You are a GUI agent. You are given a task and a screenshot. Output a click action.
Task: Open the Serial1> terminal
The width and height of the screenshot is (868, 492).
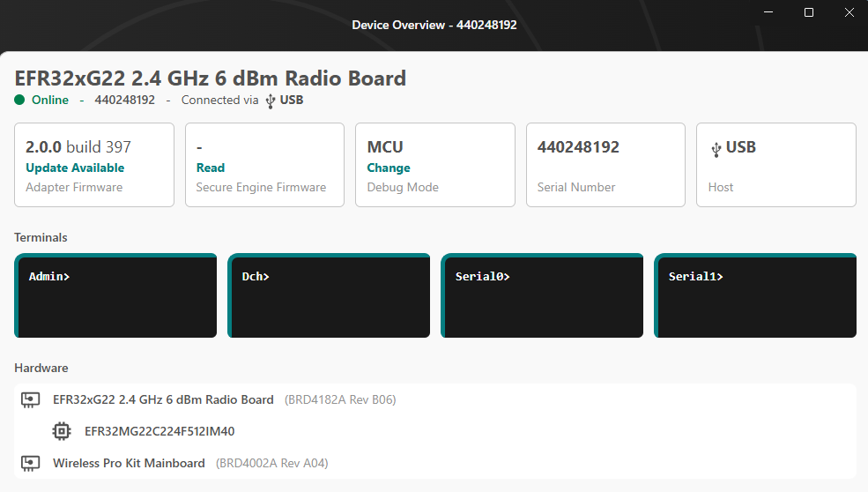pos(755,295)
